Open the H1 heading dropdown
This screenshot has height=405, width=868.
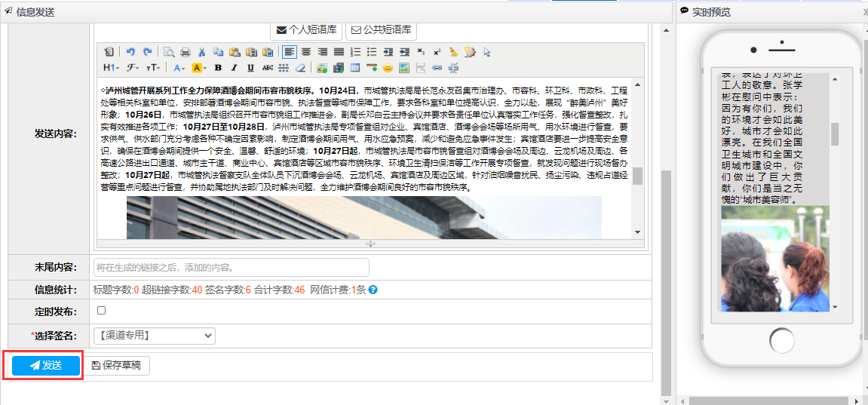[110, 68]
